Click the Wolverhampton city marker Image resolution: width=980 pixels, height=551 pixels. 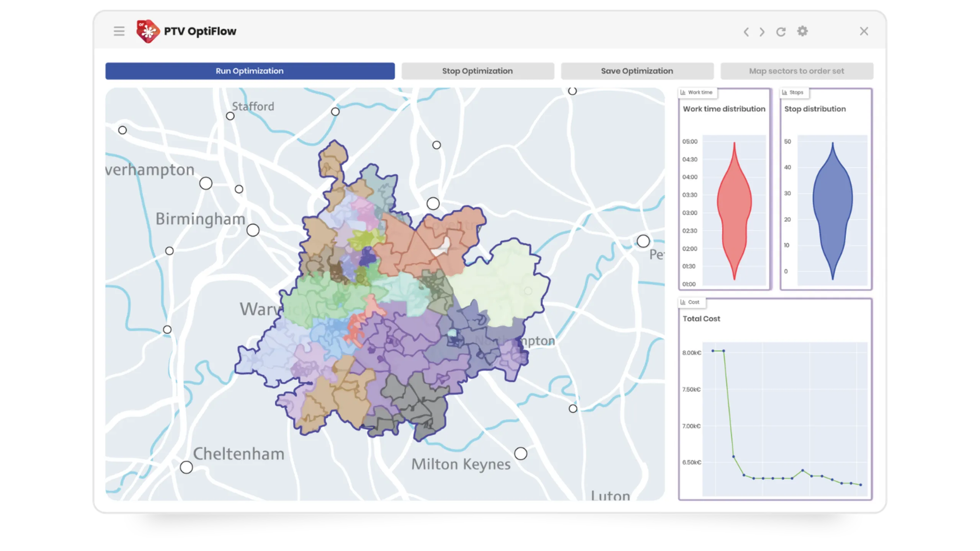pyautogui.click(x=206, y=183)
